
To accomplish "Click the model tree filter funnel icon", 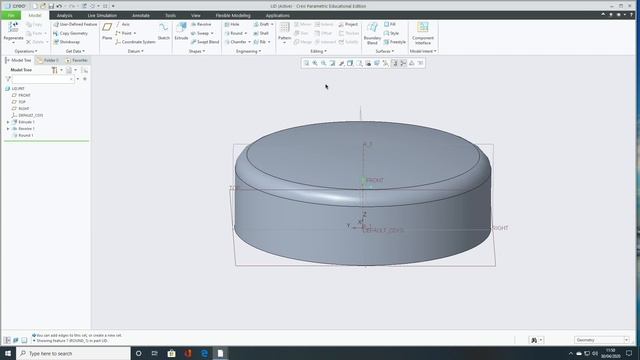I will coord(8,79).
